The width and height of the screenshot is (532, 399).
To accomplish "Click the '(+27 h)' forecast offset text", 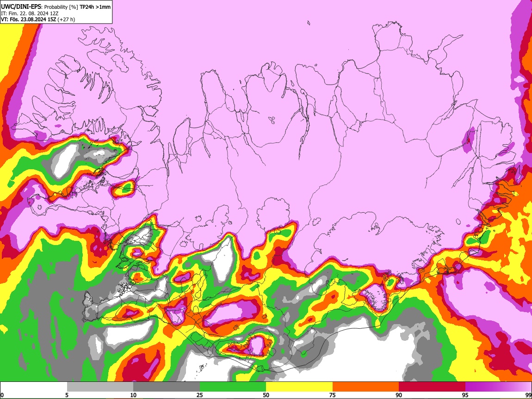I will coord(66,19).
